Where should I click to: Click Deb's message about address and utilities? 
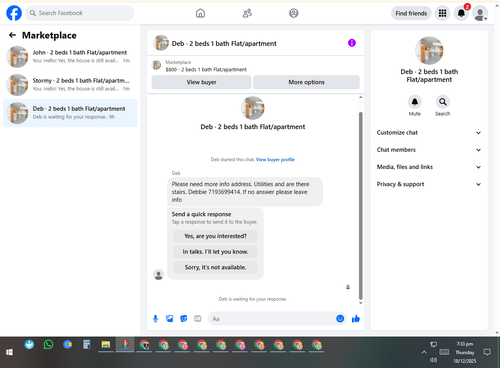tap(245, 192)
